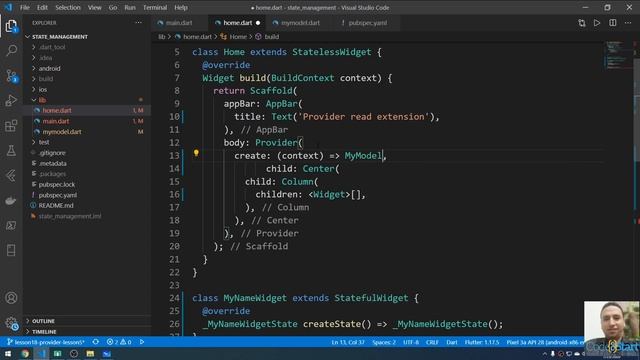
Task: Open the Extensions view
Action: (x=11, y=126)
